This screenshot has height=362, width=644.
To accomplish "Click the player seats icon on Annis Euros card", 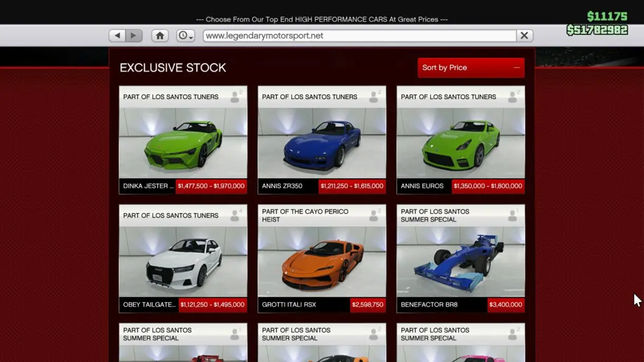I will pyautogui.click(x=514, y=97).
